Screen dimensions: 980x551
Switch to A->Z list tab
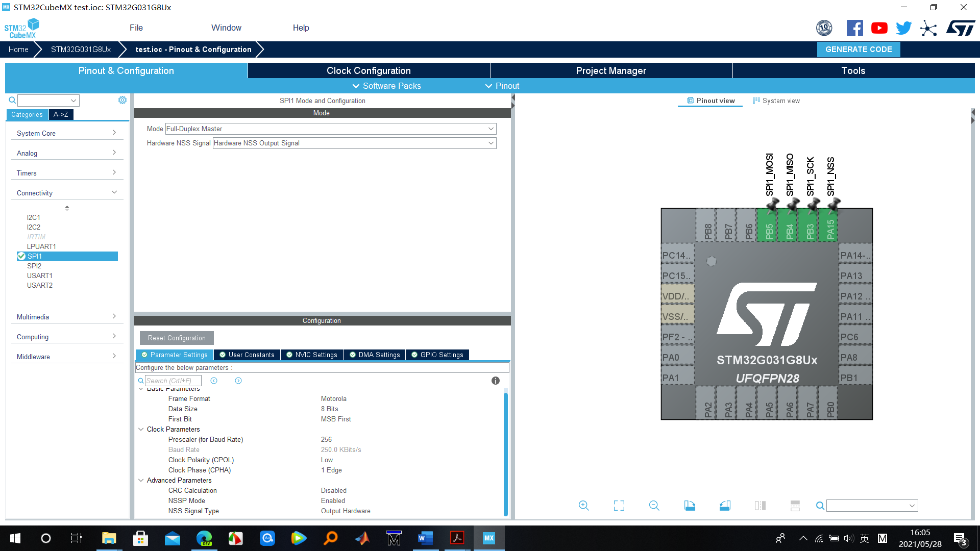click(x=61, y=114)
